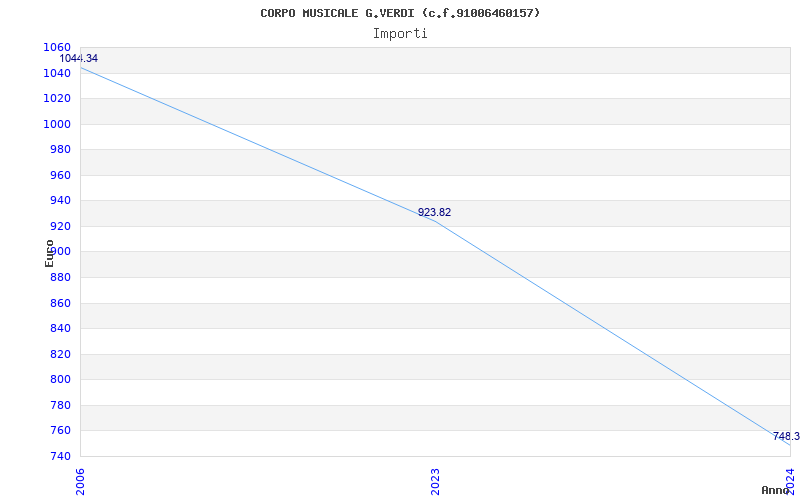Click the 960 y-axis tick label
Screen dimensions: 800x500
[60, 175]
